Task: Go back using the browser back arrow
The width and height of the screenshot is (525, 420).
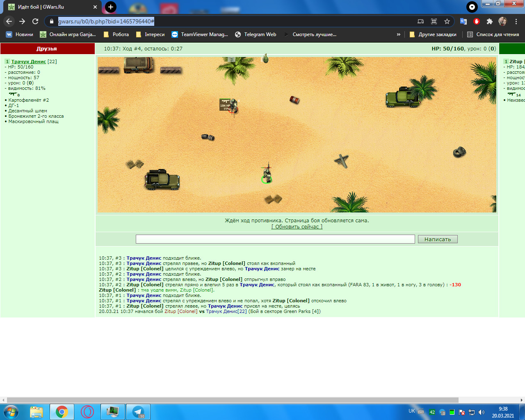Action: click(9, 21)
